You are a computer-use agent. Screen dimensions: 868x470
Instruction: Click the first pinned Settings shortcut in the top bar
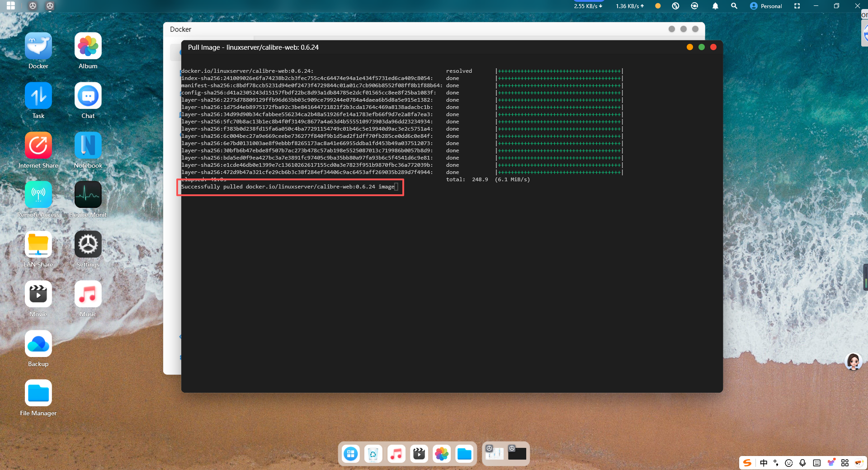(x=33, y=6)
